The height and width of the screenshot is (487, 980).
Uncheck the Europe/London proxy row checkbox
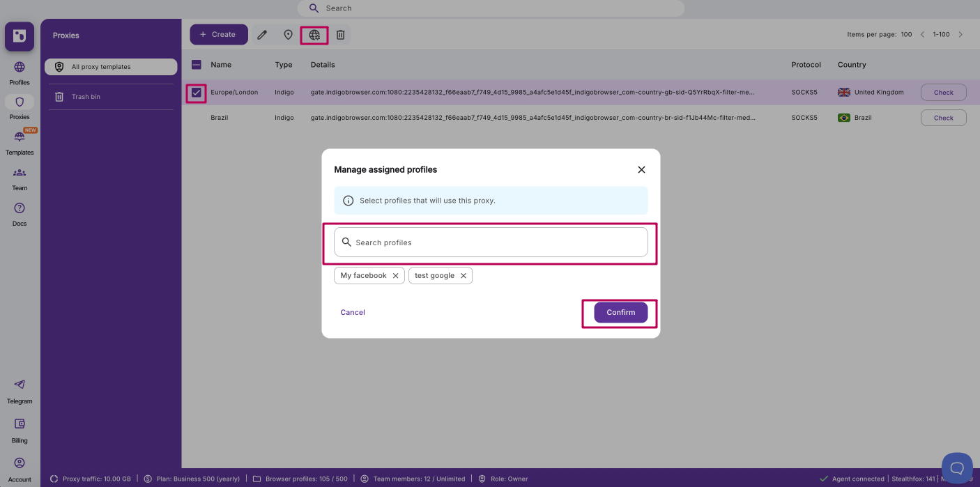click(x=197, y=92)
